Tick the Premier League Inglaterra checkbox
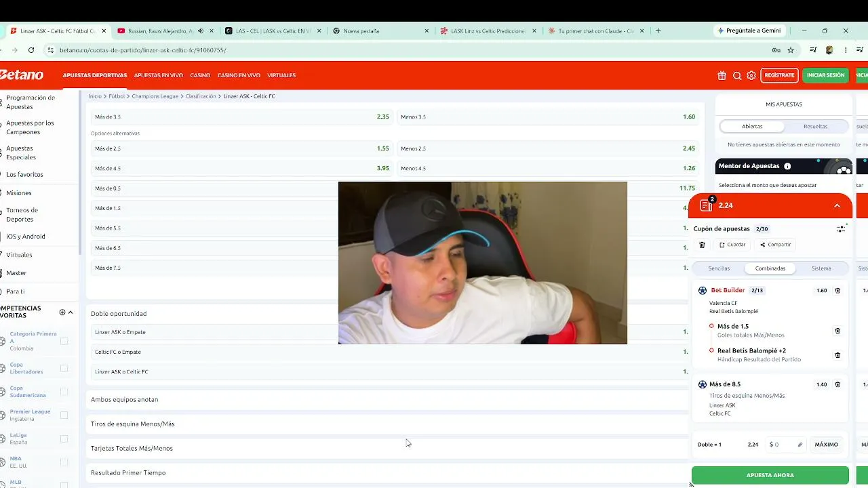The height and width of the screenshot is (488, 868). [64, 415]
